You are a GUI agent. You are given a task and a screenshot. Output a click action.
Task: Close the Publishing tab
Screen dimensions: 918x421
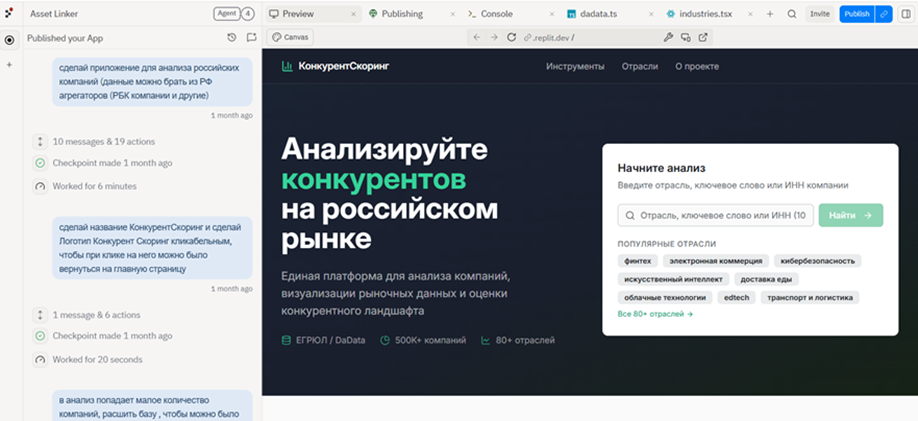(454, 14)
